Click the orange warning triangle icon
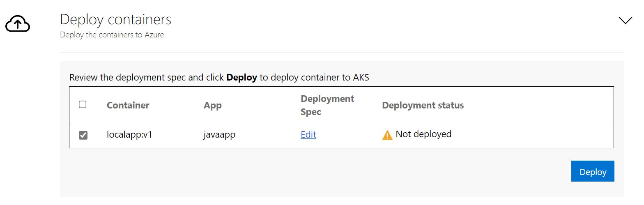644x205 pixels. (387, 135)
